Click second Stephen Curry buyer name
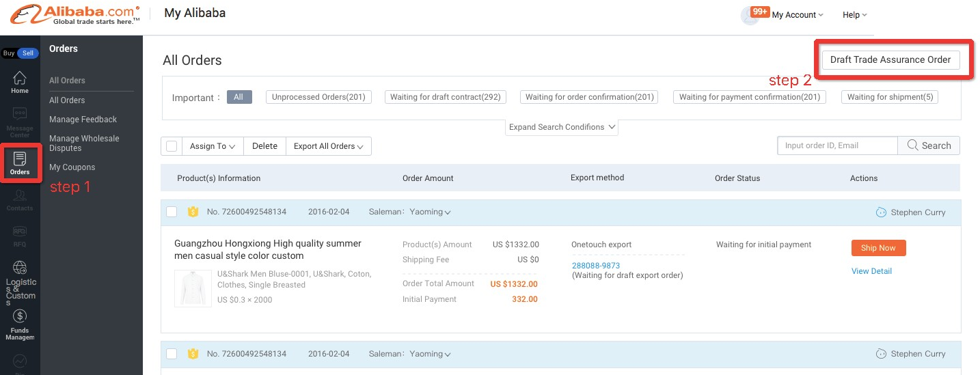This screenshot has height=375, width=980. tap(918, 354)
